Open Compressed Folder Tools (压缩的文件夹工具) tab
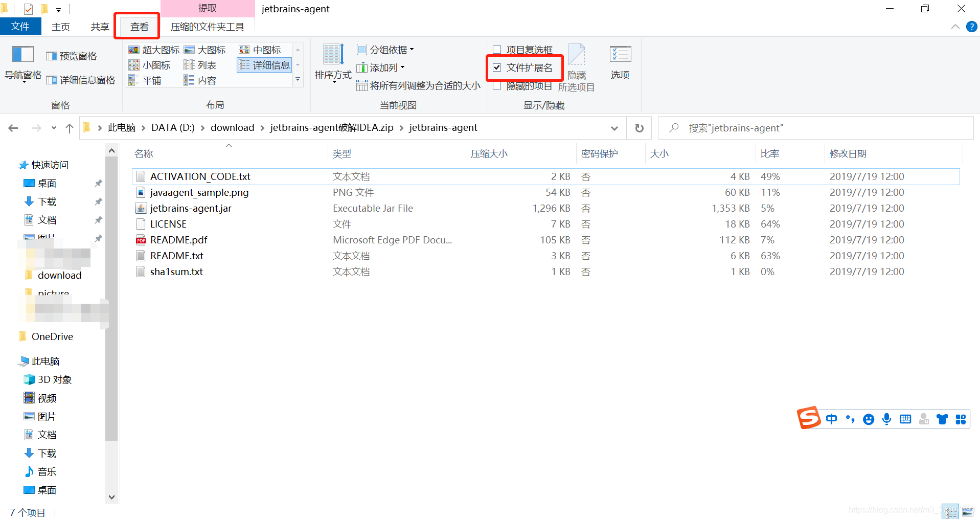This screenshot has width=980, height=519. pyautogui.click(x=207, y=27)
